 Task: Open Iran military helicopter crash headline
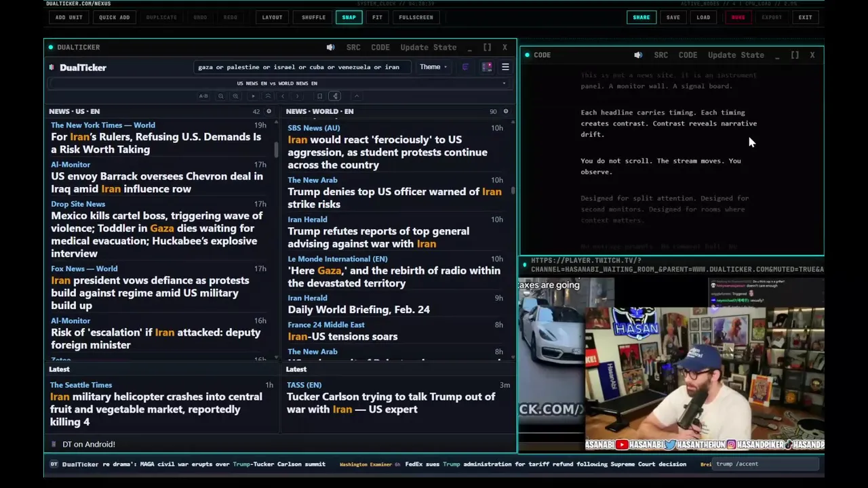pos(156,409)
